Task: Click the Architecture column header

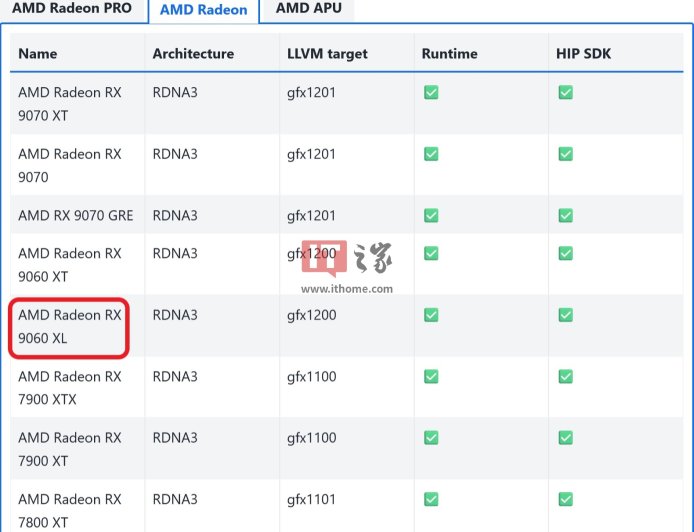Action: [193, 54]
